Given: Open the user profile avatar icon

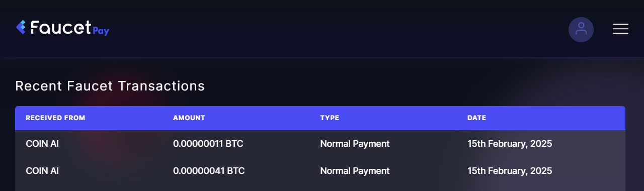Looking at the screenshot, I should pos(581,30).
